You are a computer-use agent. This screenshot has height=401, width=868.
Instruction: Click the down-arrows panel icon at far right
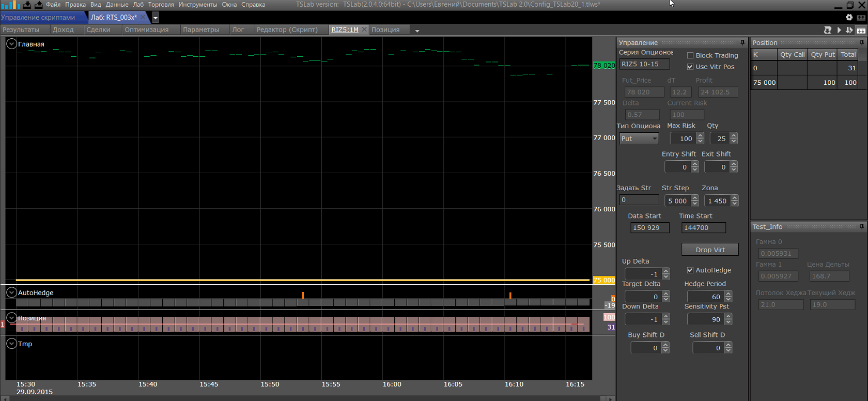coord(861,30)
